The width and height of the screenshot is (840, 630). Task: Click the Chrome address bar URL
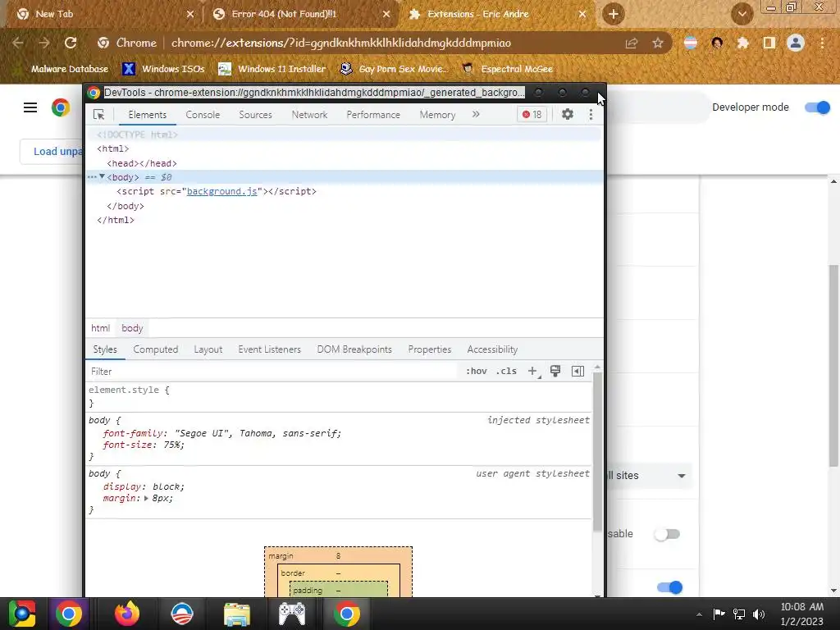click(x=340, y=43)
